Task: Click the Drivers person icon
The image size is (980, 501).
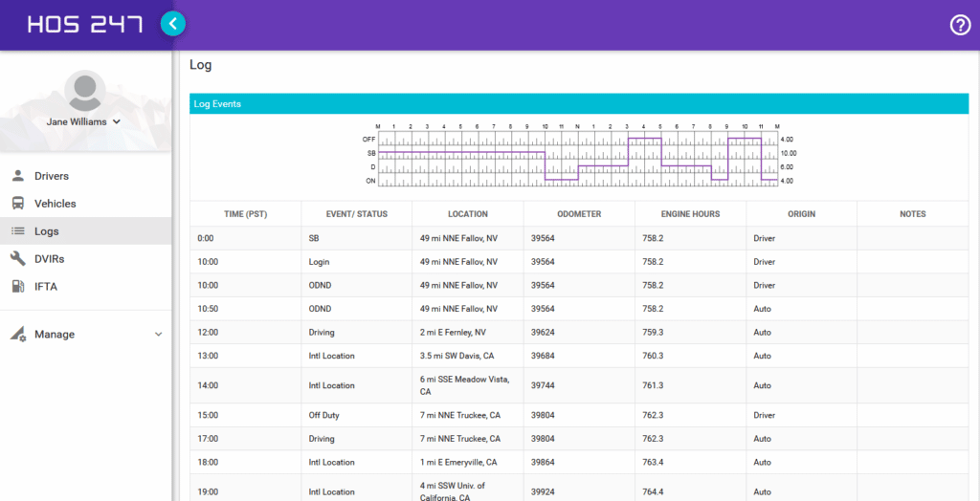Action: tap(17, 176)
